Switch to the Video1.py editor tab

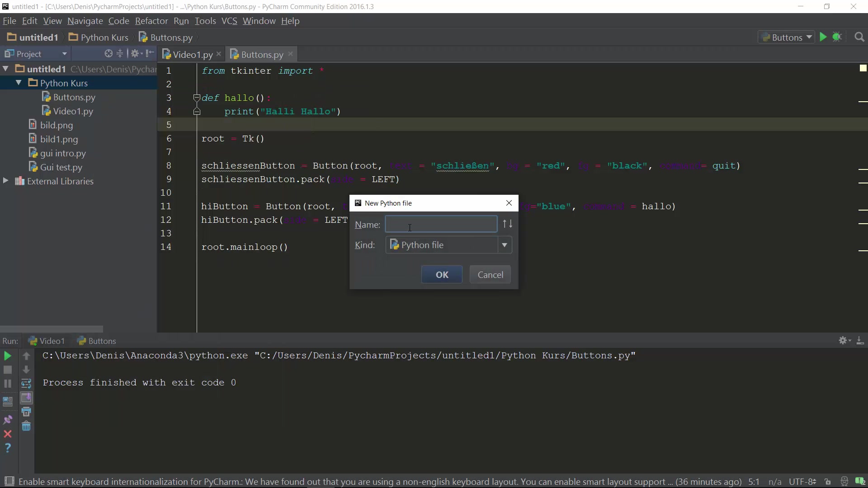[x=192, y=55]
